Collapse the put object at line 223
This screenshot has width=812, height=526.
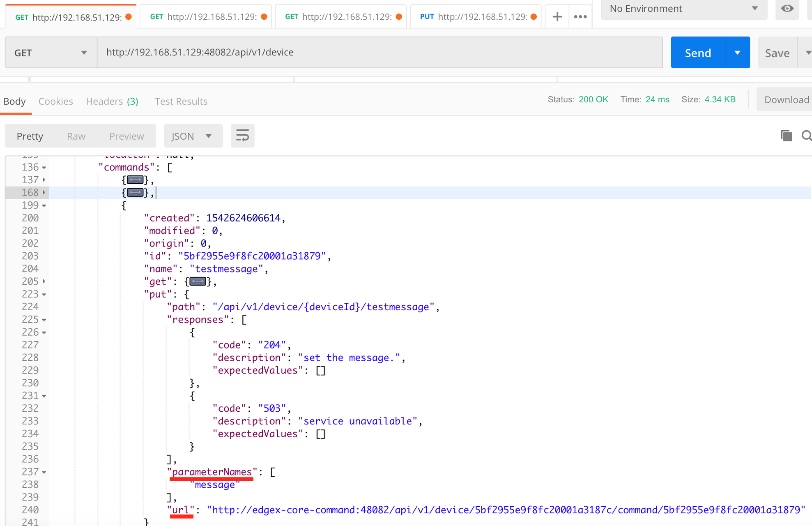pos(44,295)
